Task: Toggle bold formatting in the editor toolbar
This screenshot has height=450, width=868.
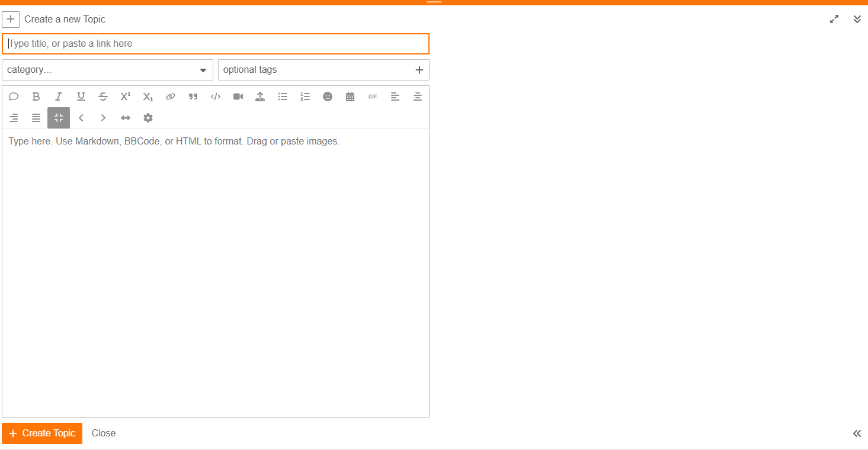Action: tap(36, 97)
